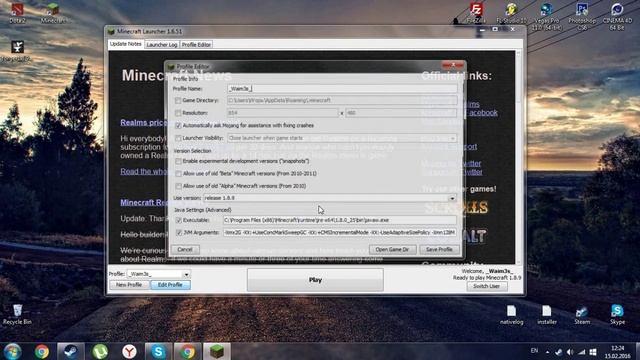
Task: Click the Steam tray icon
Action: (558, 352)
